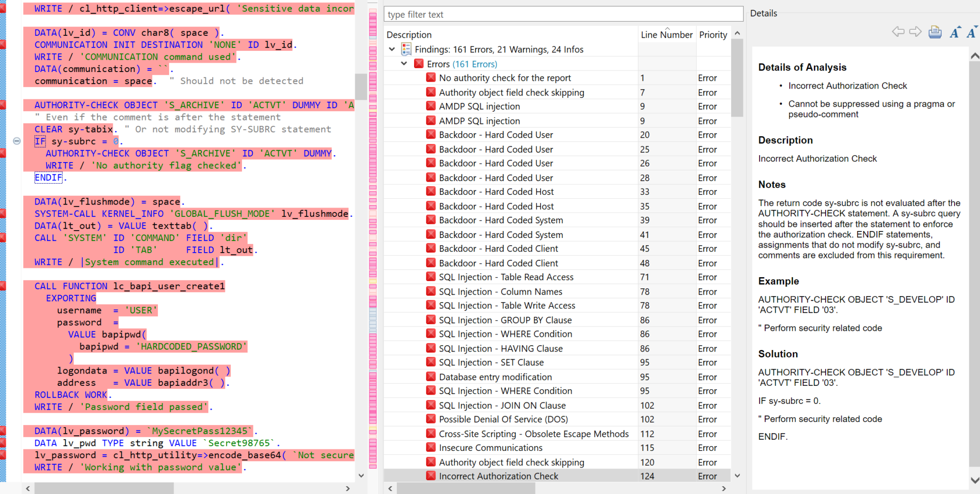
Task: Select Backdoor - Hard Coded System at line 39
Action: point(557,220)
